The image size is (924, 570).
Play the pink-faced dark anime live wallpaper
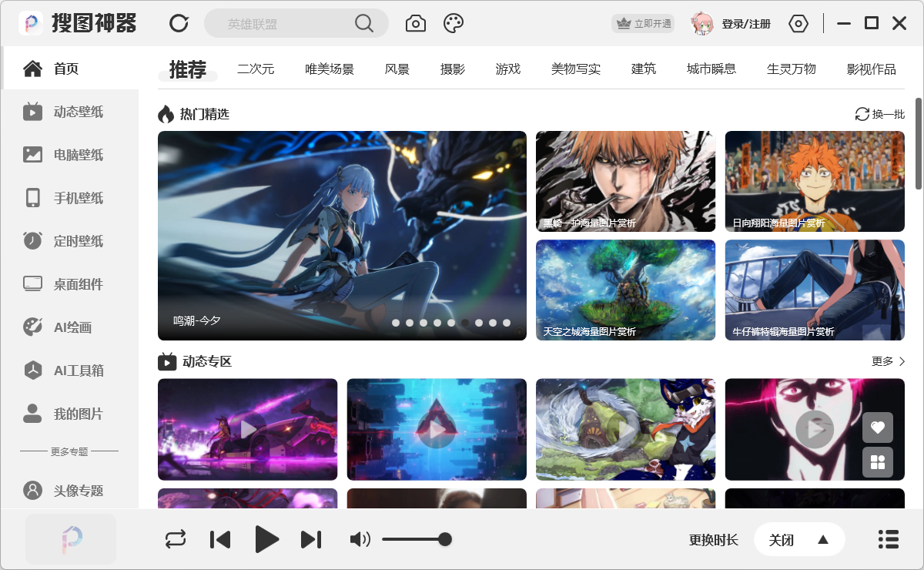815,429
